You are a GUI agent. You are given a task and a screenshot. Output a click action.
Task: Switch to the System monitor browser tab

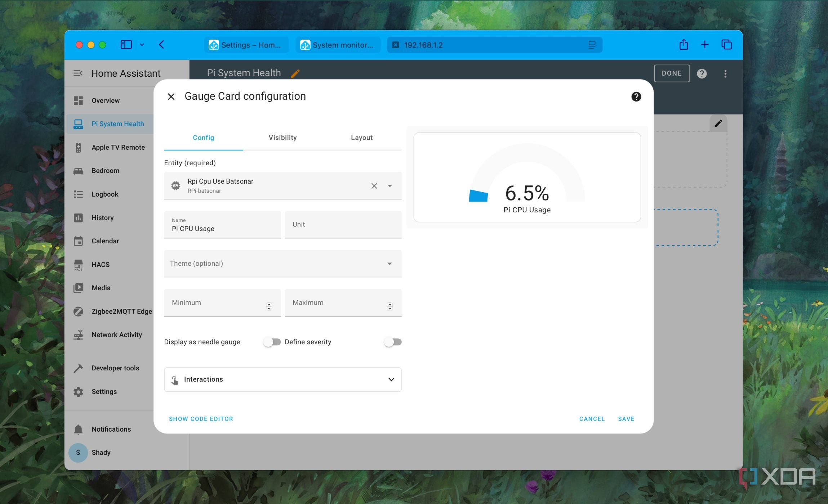[x=338, y=45]
